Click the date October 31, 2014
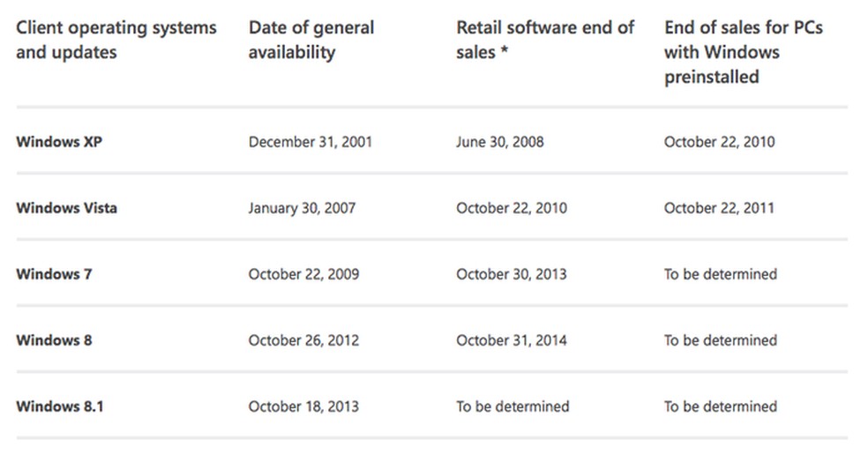Viewport: 868px width, 462px height. [512, 340]
